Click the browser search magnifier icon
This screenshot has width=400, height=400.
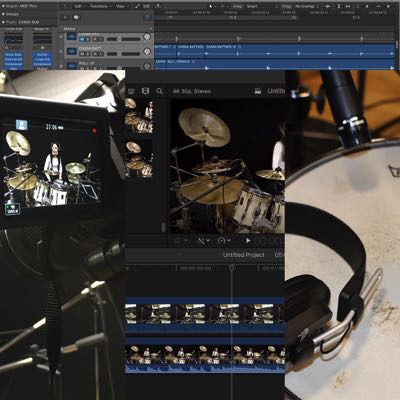click(160, 91)
